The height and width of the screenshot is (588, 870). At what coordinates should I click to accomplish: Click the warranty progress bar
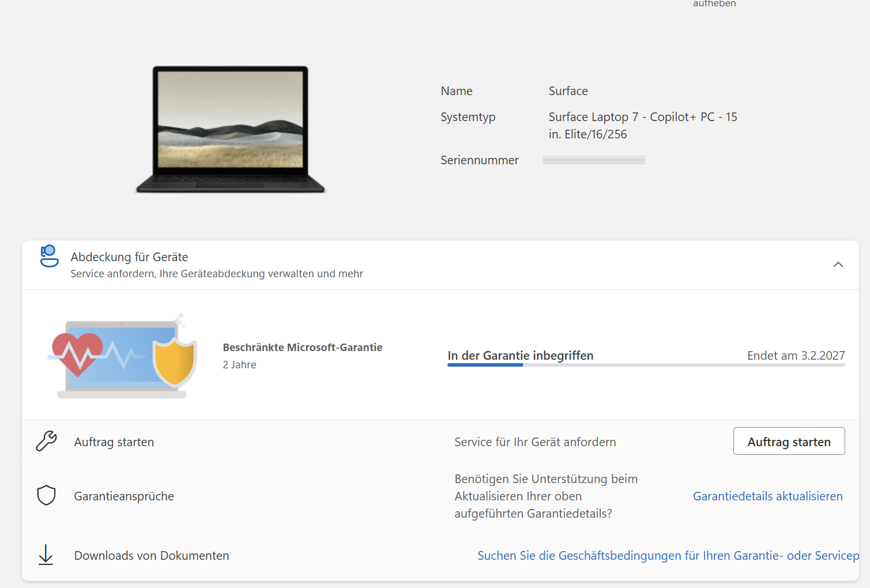tap(646, 365)
